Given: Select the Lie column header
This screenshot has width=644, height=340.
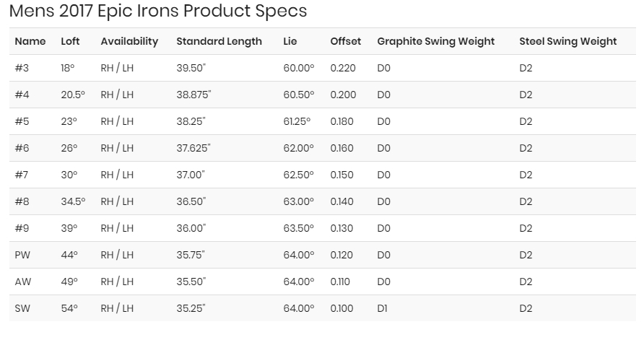Looking at the screenshot, I should [x=290, y=42].
